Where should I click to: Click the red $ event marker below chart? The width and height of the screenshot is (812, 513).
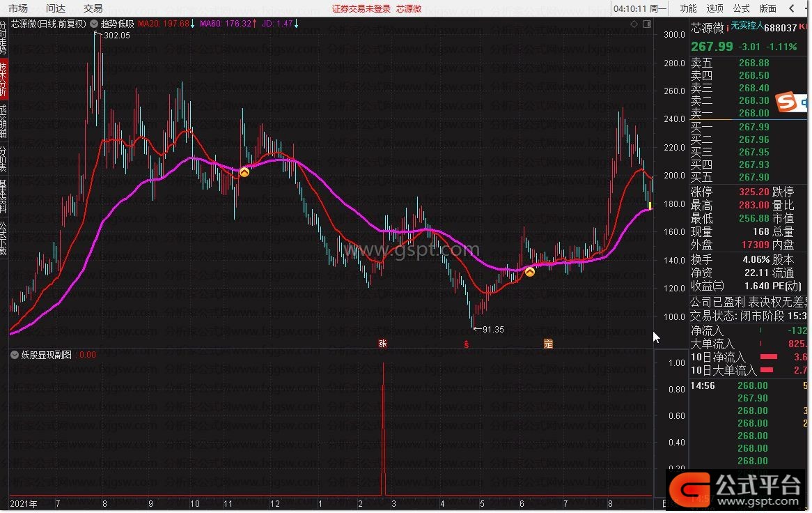tap(466, 344)
